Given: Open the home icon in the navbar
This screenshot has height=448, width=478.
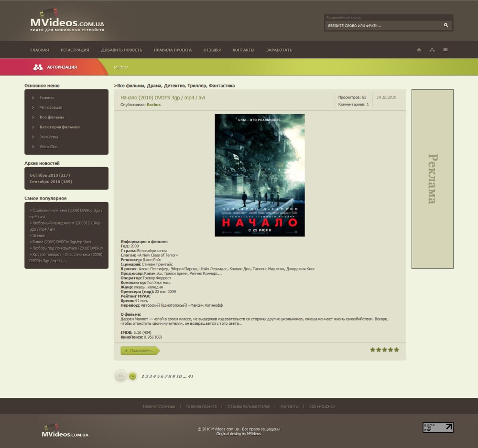Looking at the screenshot, I should point(419,50).
